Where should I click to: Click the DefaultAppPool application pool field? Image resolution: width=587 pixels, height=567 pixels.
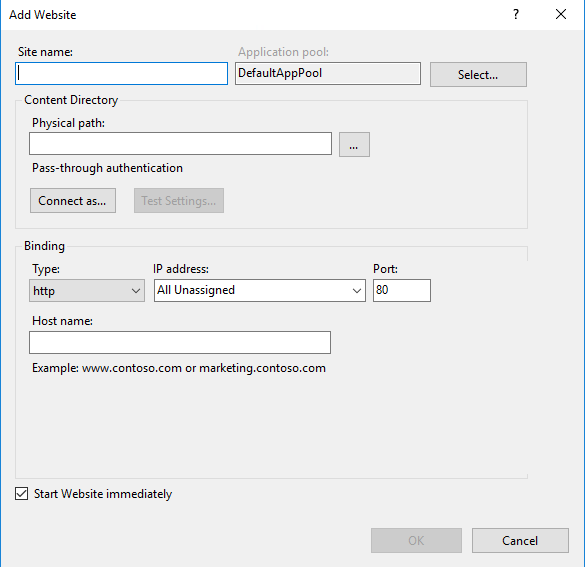328,73
